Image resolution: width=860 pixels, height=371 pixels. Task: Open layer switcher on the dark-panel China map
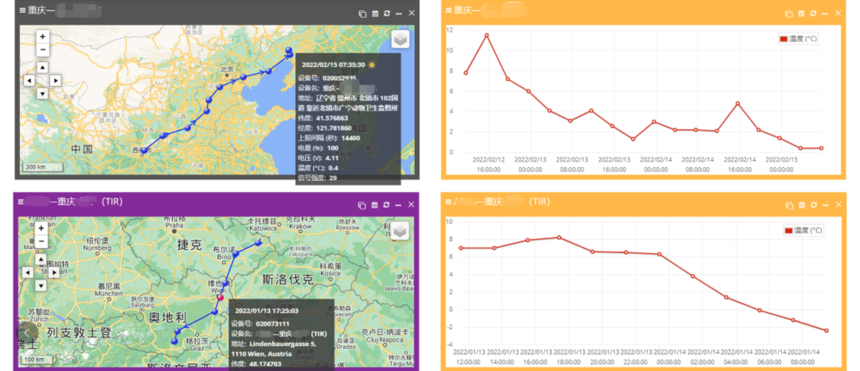[401, 40]
